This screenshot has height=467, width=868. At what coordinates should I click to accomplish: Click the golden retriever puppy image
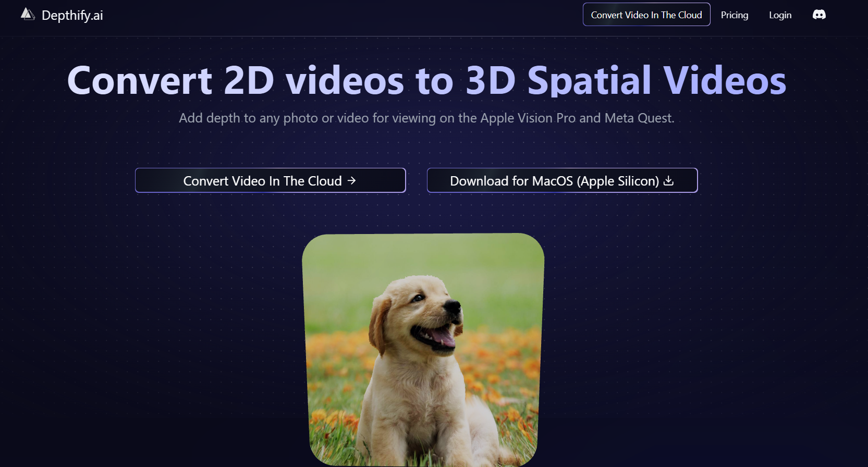point(423,349)
